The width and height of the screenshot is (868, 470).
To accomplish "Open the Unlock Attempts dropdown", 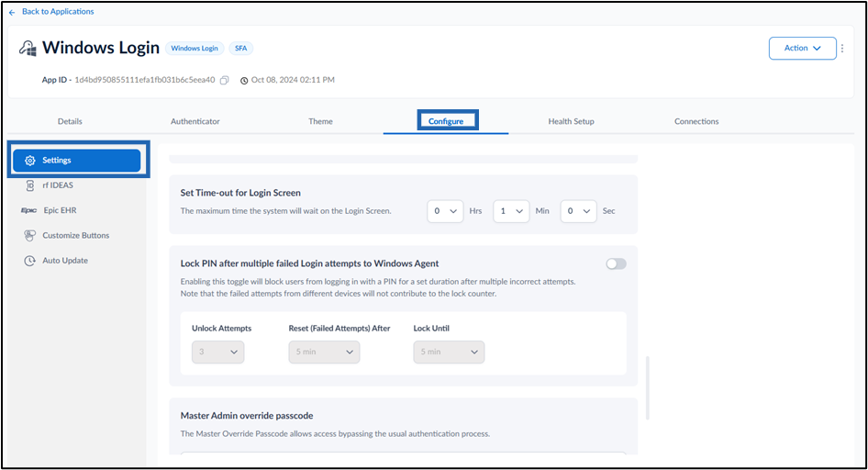I will coord(218,352).
